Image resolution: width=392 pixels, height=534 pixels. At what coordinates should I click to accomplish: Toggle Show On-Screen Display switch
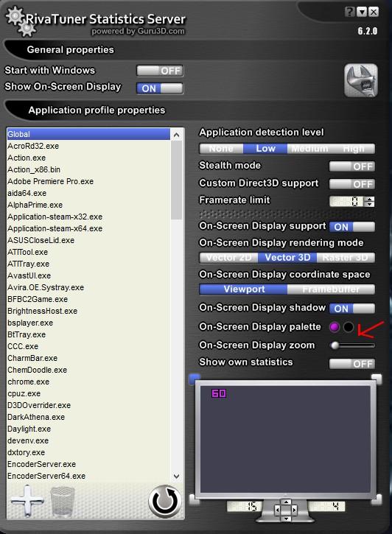pyautogui.click(x=160, y=88)
